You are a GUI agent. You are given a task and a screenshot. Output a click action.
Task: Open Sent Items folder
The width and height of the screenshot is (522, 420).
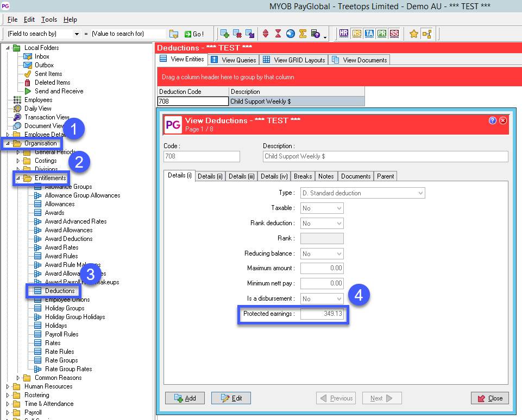click(x=48, y=74)
